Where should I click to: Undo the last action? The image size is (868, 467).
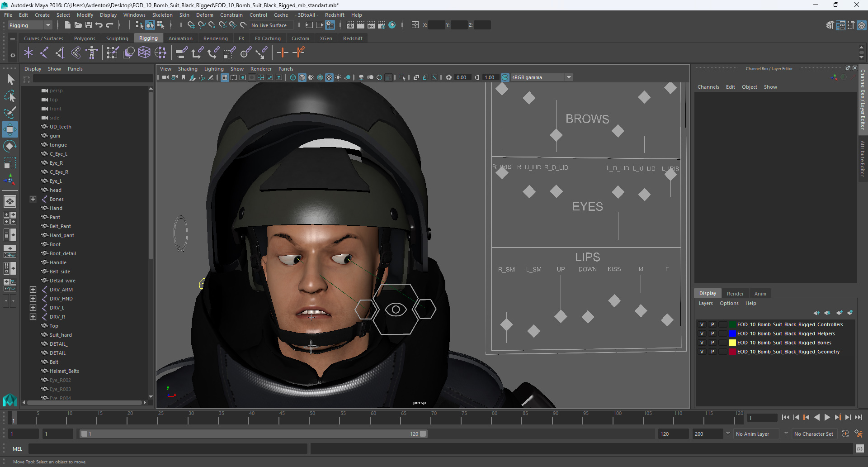coord(99,25)
